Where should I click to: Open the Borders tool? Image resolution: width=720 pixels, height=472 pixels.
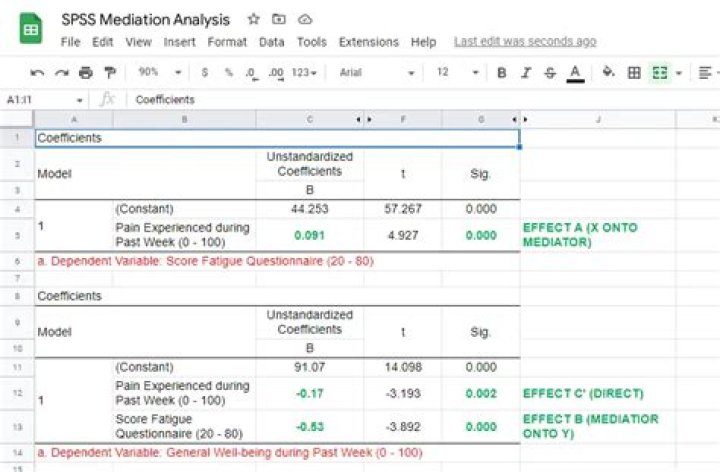coord(633,73)
